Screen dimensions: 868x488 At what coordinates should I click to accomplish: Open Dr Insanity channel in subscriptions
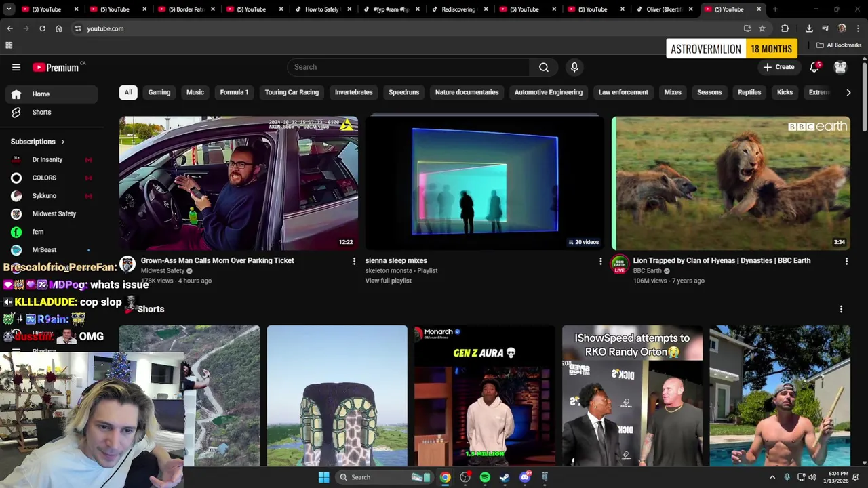click(52, 159)
